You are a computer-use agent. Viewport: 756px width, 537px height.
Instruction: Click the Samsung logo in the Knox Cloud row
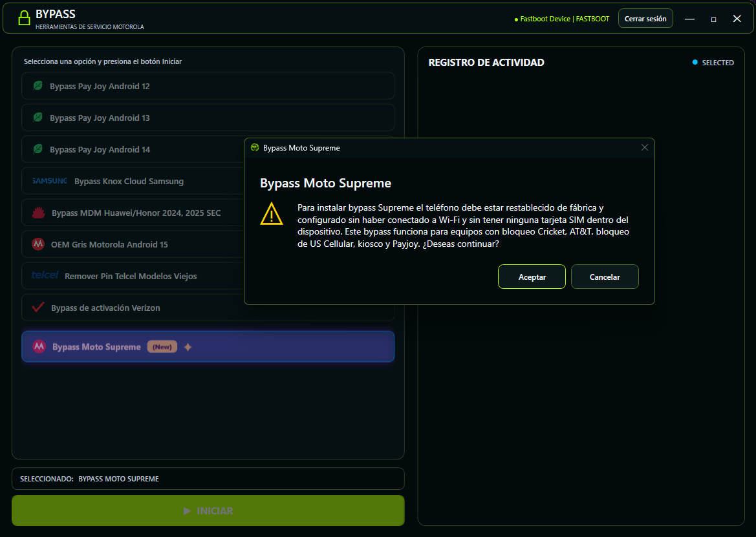[x=50, y=181]
